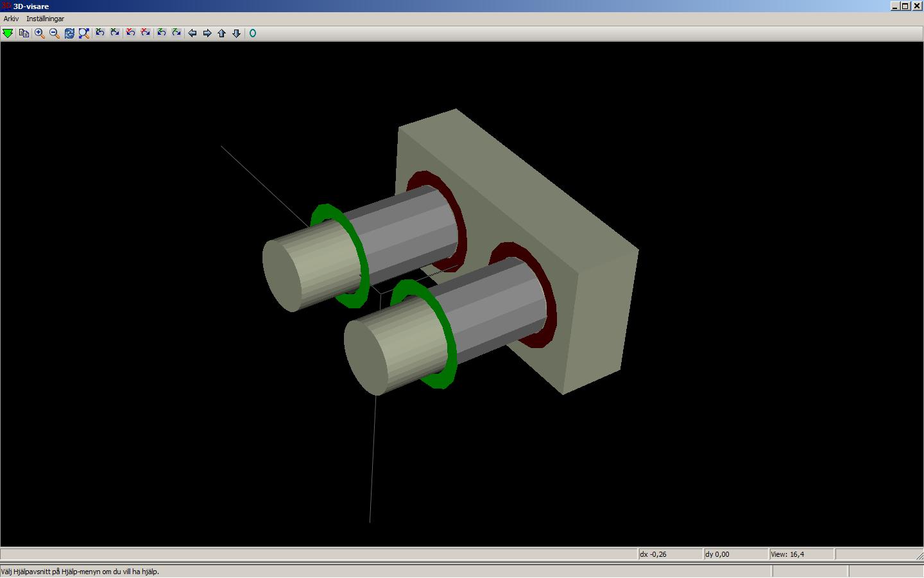Rotate Y axis clockwise (second red icon)

(x=146, y=33)
